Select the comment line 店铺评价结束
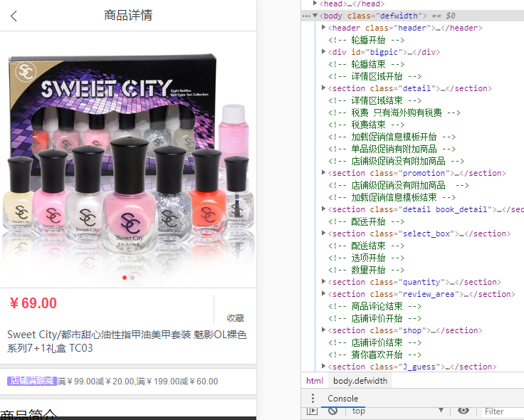Viewport: 524px width, 420px height. (x=374, y=342)
